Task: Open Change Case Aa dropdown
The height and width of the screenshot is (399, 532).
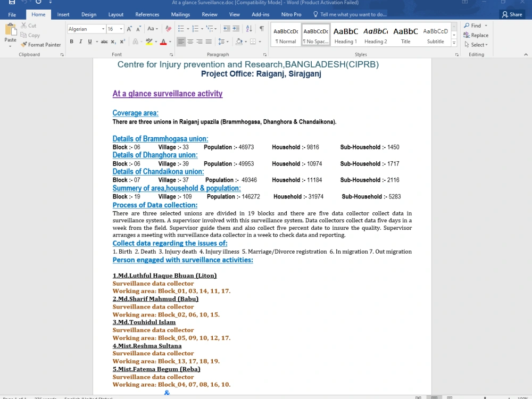Action: tap(152, 29)
